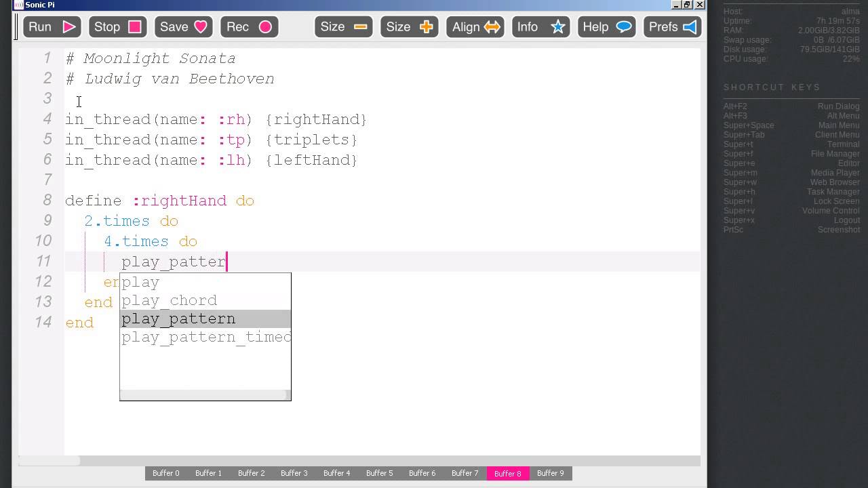
Task: Click the '# Ludwig van Beethoven' comment line
Action: click(x=170, y=79)
